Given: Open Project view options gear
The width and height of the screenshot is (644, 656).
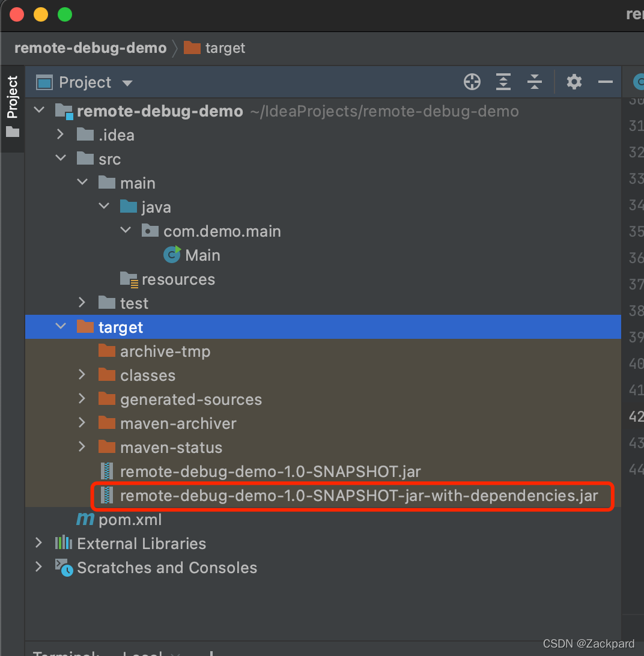Looking at the screenshot, I should coord(574,82).
